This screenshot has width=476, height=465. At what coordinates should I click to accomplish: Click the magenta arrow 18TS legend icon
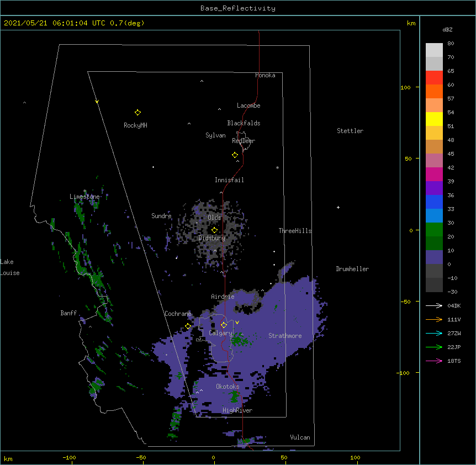(x=434, y=361)
